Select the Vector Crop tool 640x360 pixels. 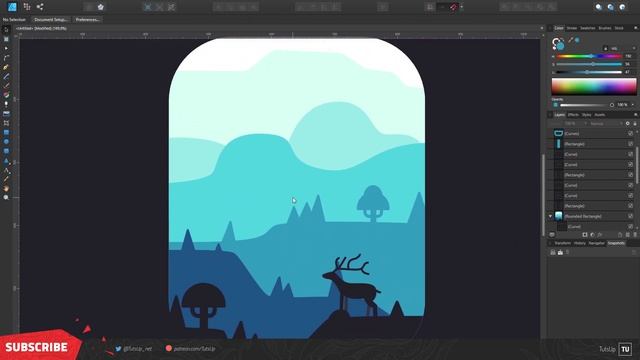[6, 123]
